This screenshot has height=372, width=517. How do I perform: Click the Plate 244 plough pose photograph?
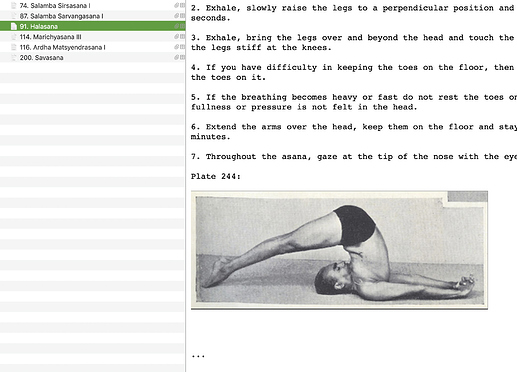pyautogui.click(x=339, y=250)
